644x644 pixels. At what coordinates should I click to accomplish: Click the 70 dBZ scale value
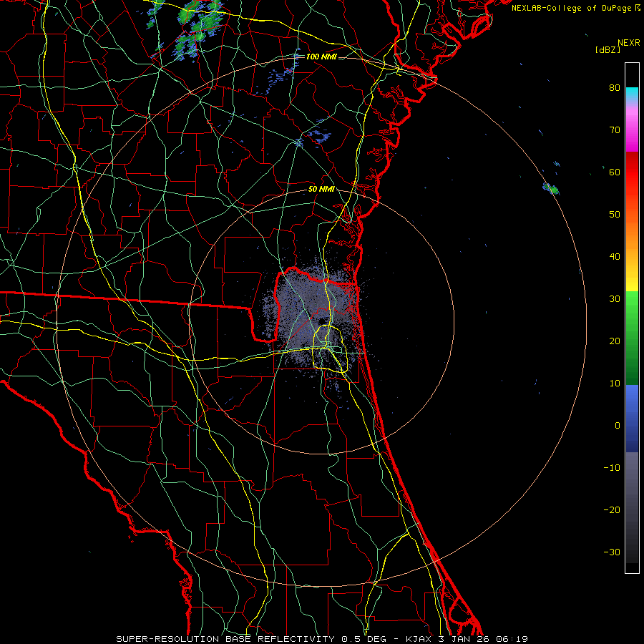coord(615,130)
